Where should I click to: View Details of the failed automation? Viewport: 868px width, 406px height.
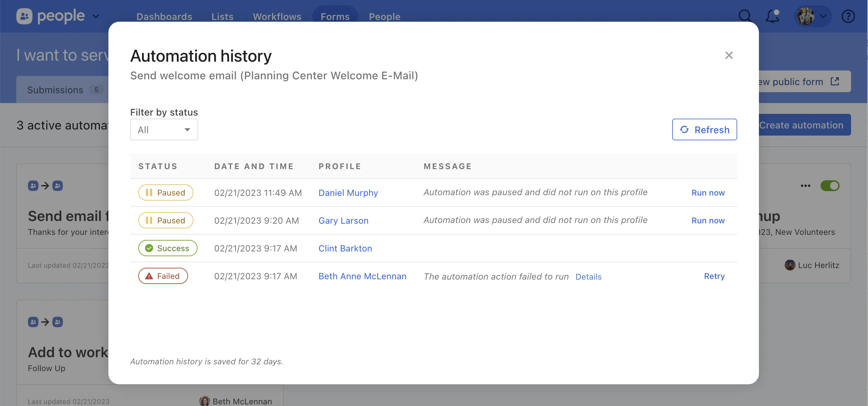click(x=588, y=277)
